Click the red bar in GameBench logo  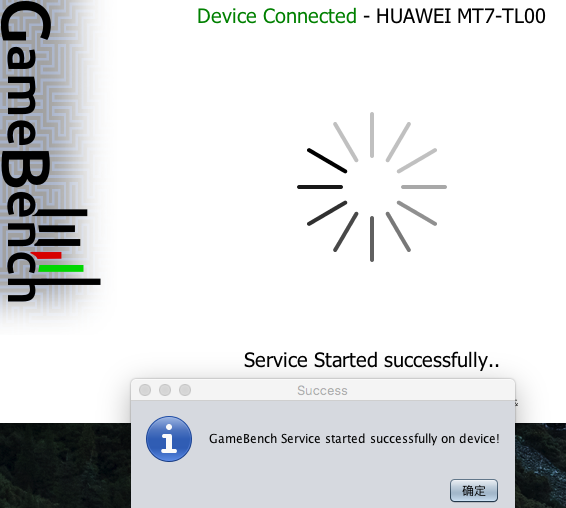[x=47, y=256]
